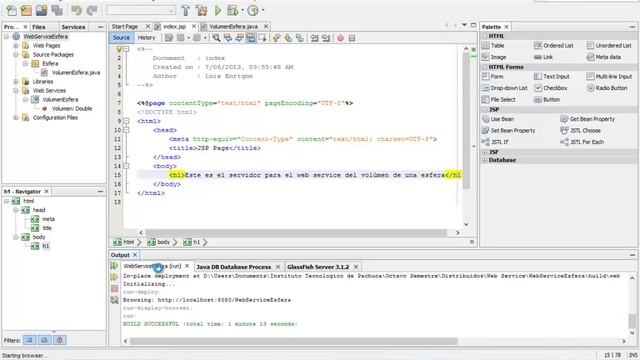Switch to the Files tab
Screen dimensions: 640x360
[39, 27]
